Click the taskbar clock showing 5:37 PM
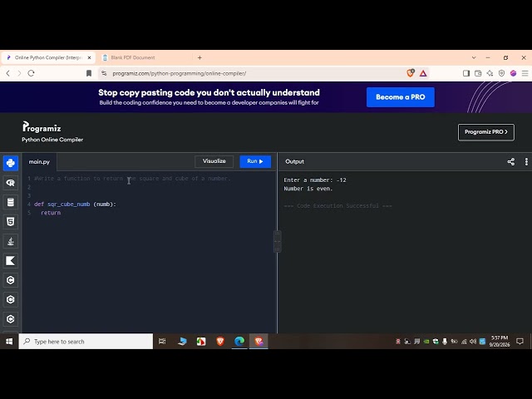This screenshot has width=532, height=399. pyautogui.click(x=500, y=342)
